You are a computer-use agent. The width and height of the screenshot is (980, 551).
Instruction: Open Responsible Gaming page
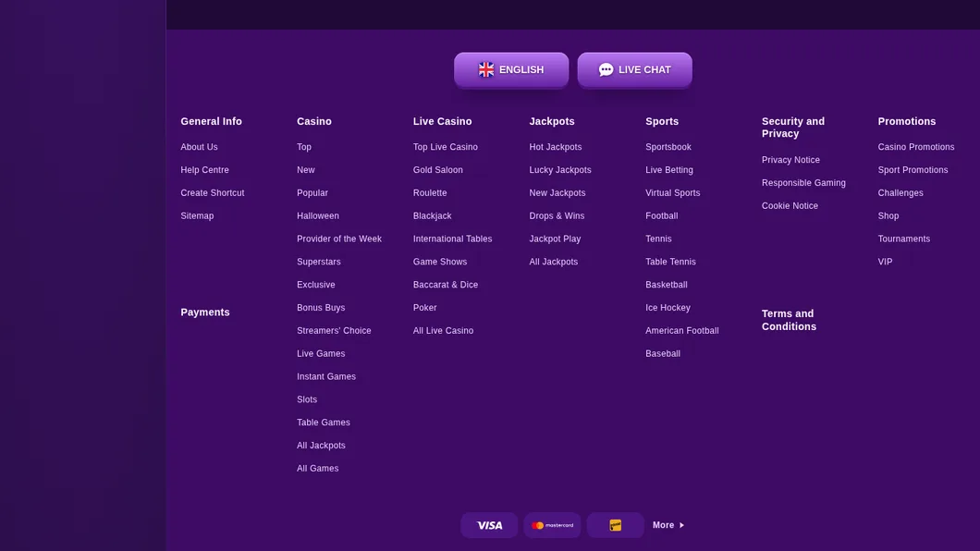803,183
